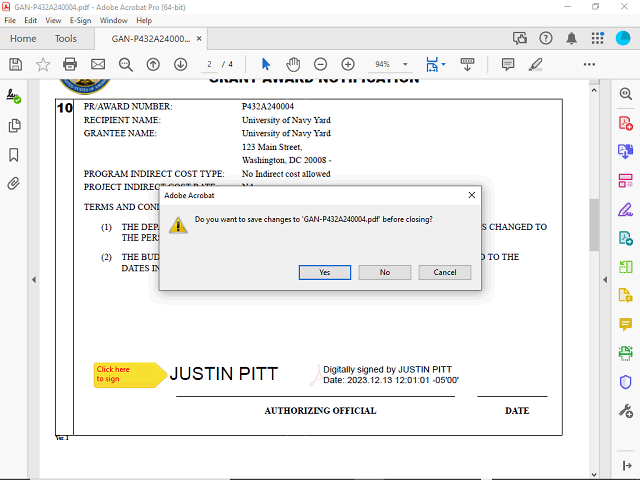This screenshot has height=480, width=640.
Task: Click the 94% zoom value field
Action: point(383,64)
